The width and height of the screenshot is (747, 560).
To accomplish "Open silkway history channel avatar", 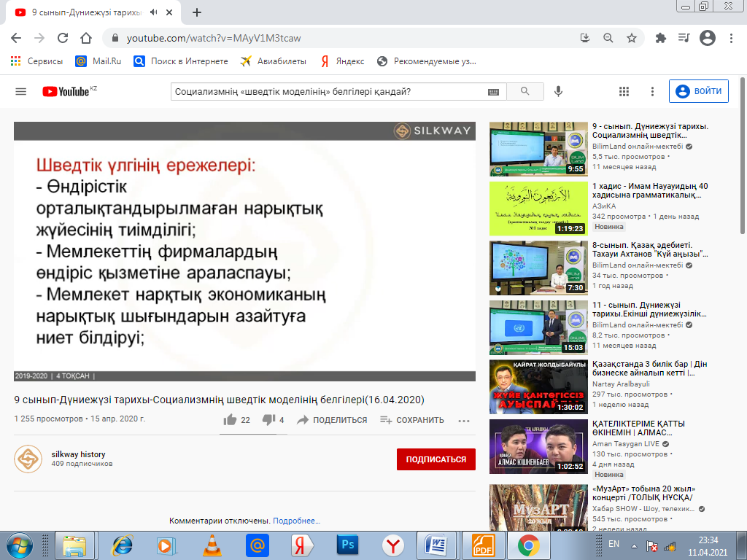I will [28, 459].
